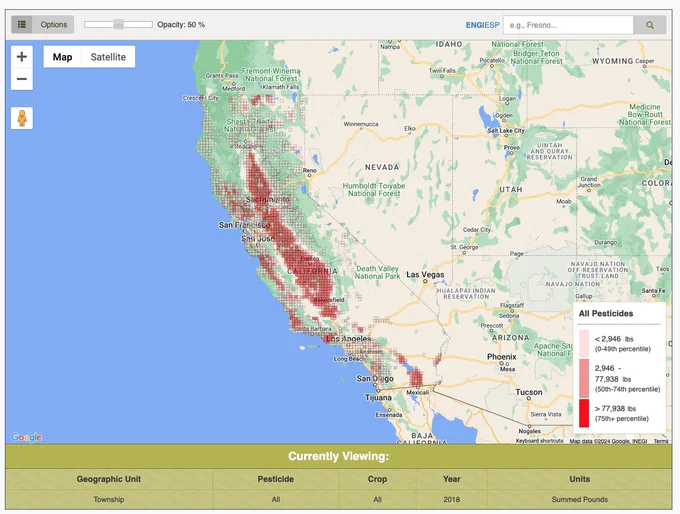The image size is (680, 514).
Task: Click the Las Vegas city label
Action: [x=425, y=275]
